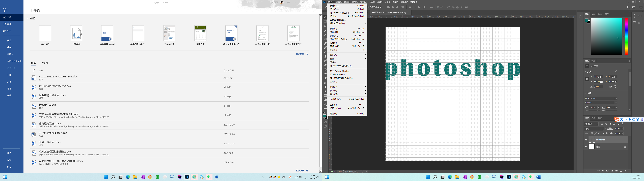This screenshot has width=644, height=181.
Task: Click the Word back arrow button
Action: coord(5,10)
